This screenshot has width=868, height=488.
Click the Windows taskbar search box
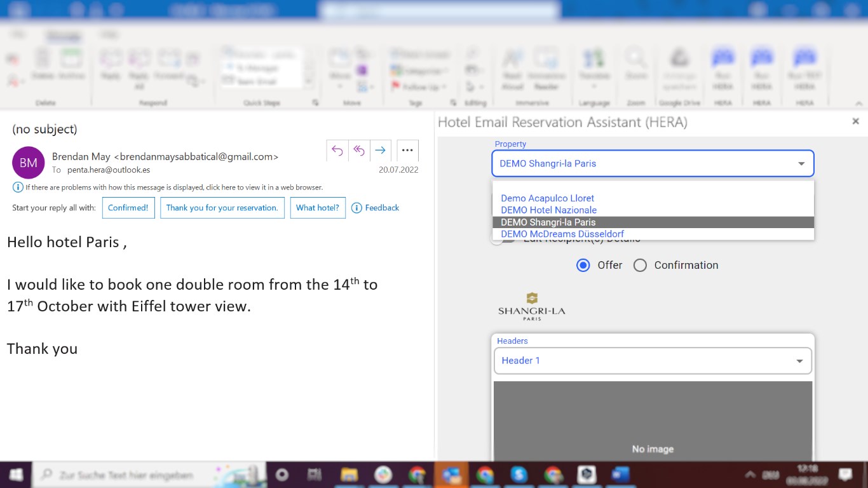click(149, 475)
